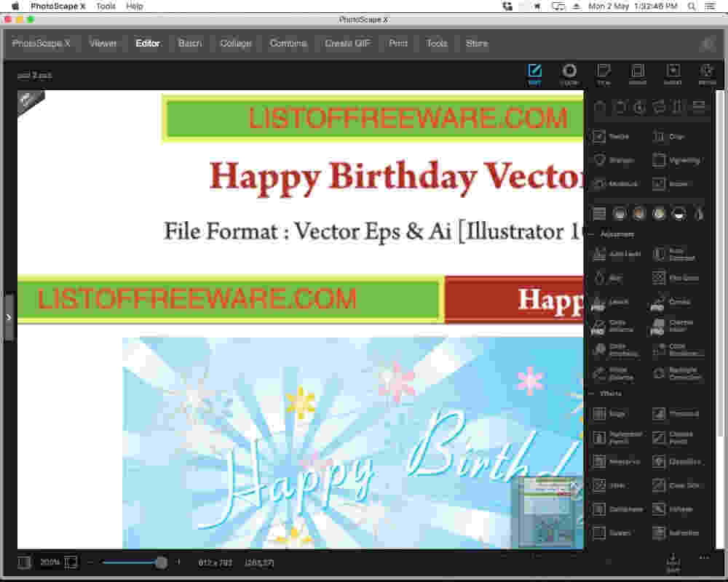The image size is (728, 582).
Task: Open the Print tab
Action: [398, 44]
